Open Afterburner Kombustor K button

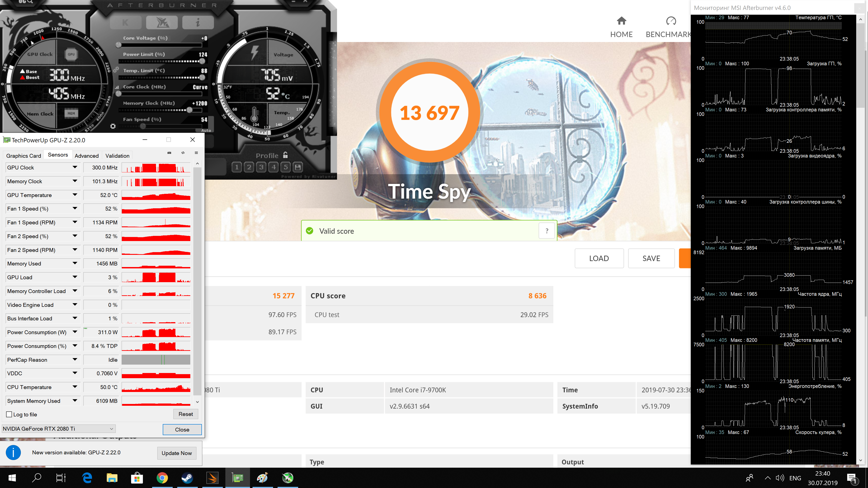[125, 23]
